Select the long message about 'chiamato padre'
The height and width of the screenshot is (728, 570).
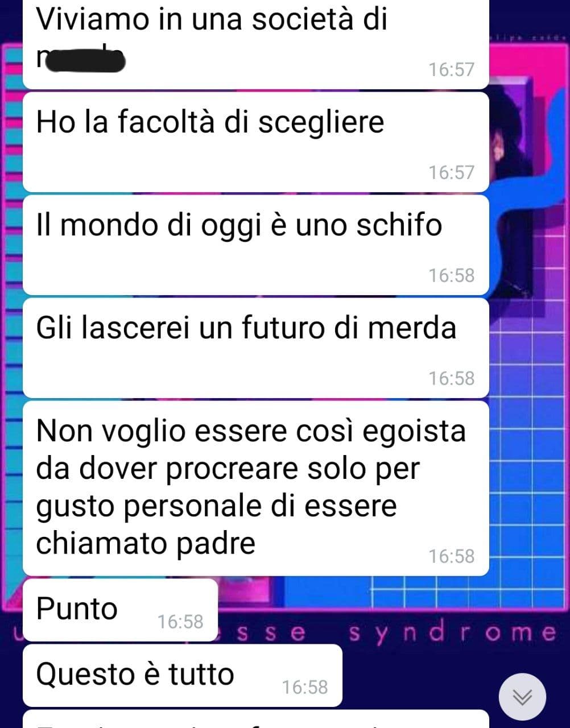pyautogui.click(x=255, y=489)
